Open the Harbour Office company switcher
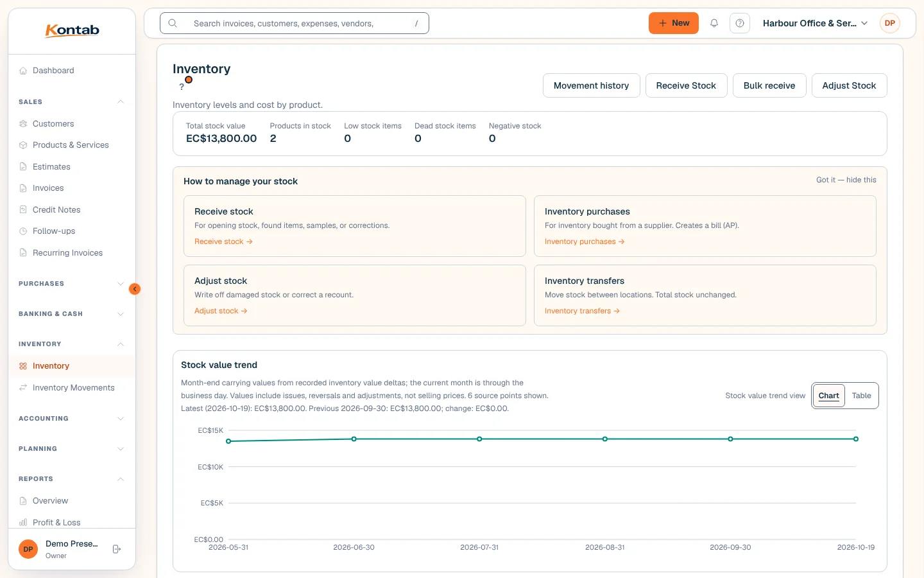This screenshot has width=924, height=578. [815, 23]
